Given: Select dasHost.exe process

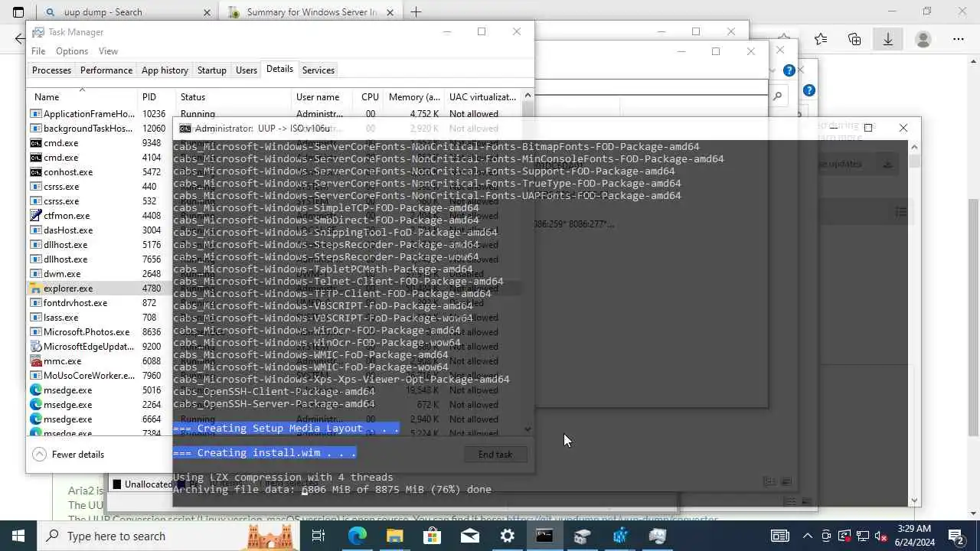Looking at the screenshot, I should pyautogui.click(x=100, y=230).
